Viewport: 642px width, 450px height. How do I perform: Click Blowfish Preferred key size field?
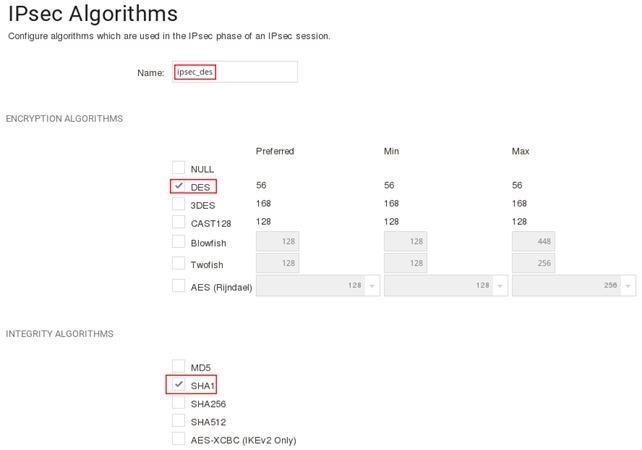[x=277, y=242]
